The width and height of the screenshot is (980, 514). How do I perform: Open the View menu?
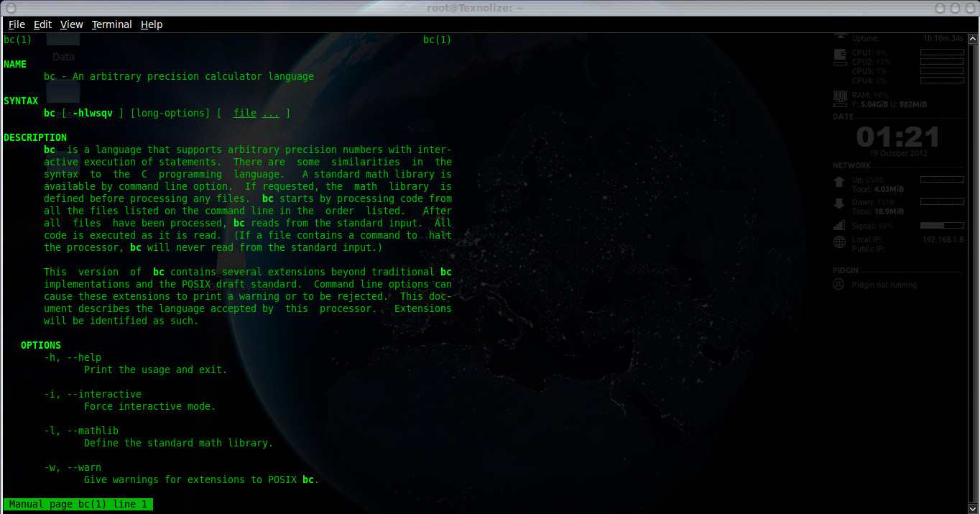(x=71, y=24)
